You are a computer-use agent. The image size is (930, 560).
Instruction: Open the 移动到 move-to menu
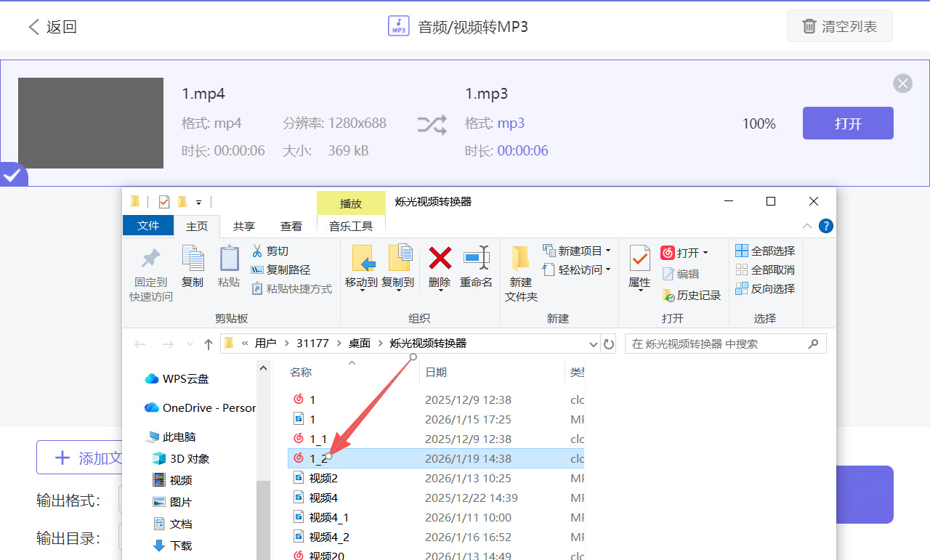coord(361,267)
